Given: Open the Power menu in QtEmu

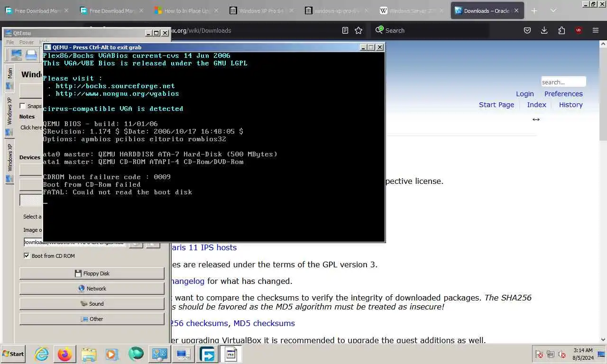Looking at the screenshot, I should [27, 42].
